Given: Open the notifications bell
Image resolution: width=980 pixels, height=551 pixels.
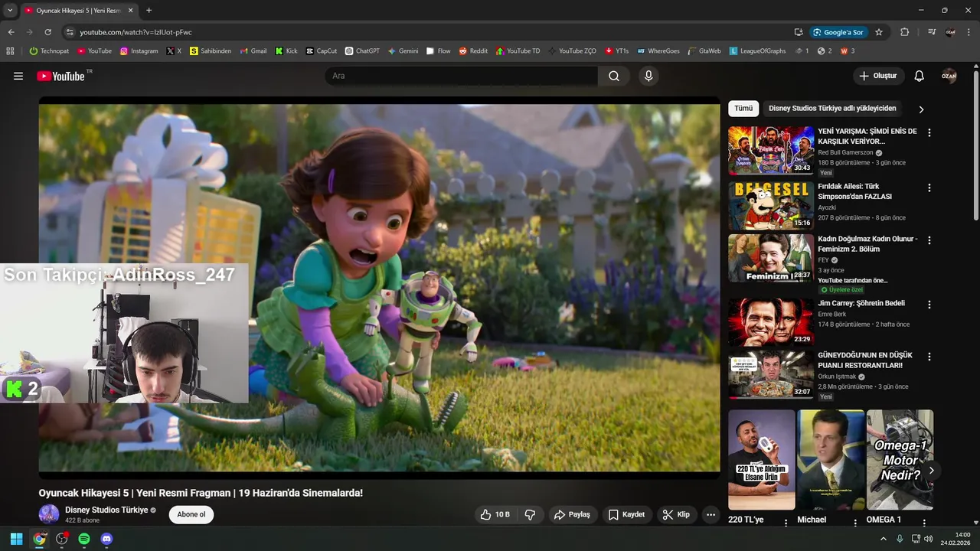Looking at the screenshot, I should pos(920,76).
